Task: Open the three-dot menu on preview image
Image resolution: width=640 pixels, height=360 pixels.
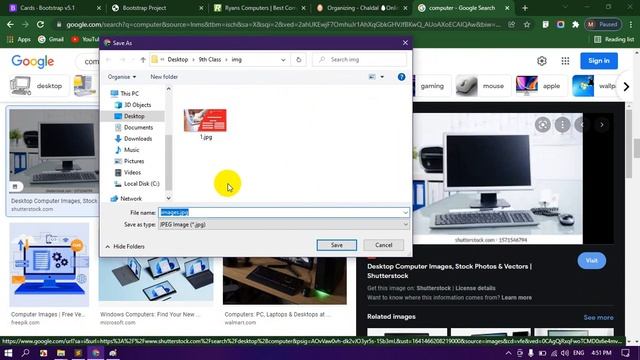Action: click(x=562, y=124)
